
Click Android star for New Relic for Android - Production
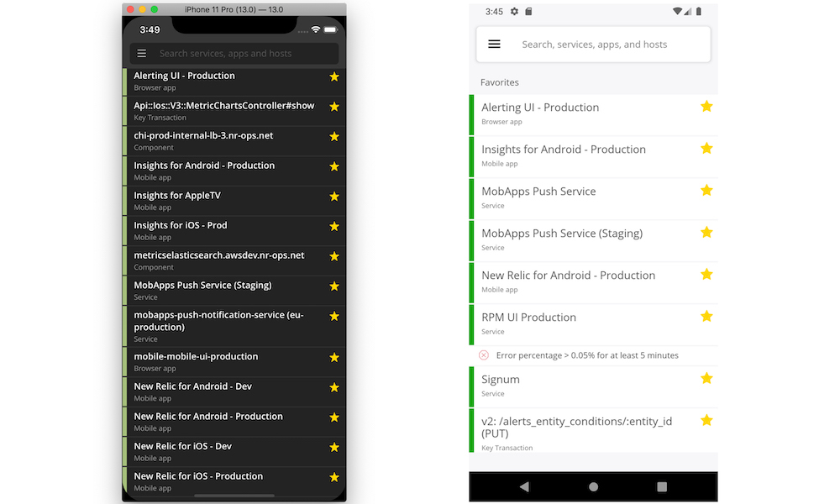(x=706, y=274)
